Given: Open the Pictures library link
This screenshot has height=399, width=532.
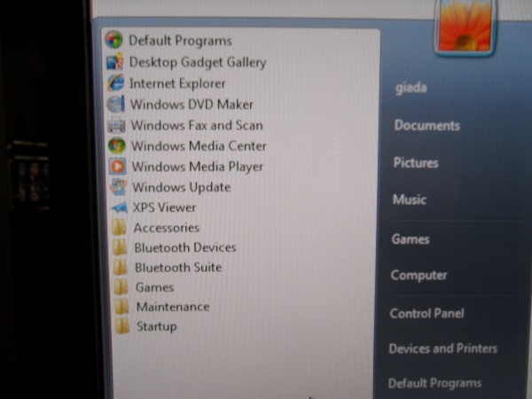Looking at the screenshot, I should [x=416, y=163].
